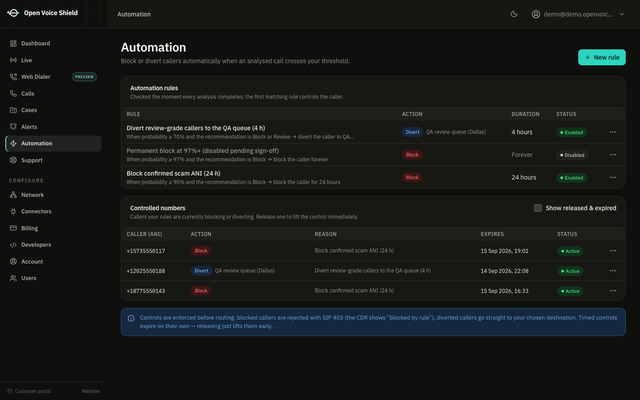Image resolution: width=640 pixels, height=400 pixels.
Task: Navigate to Cases section
Action: (x=53, y=110)
